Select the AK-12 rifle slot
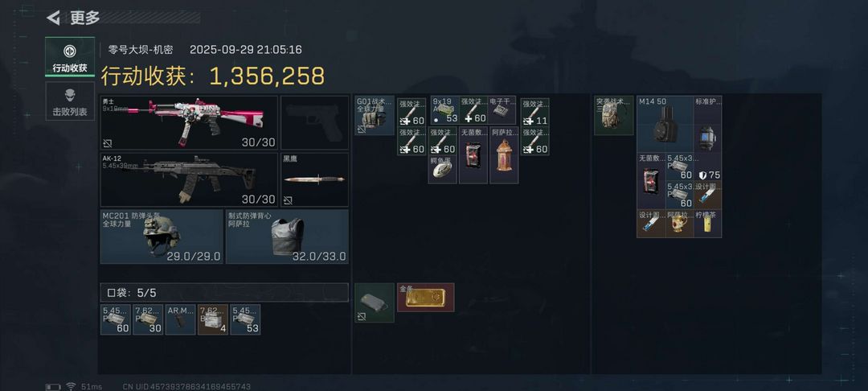The image size is (868, 391). coord(189,180)
